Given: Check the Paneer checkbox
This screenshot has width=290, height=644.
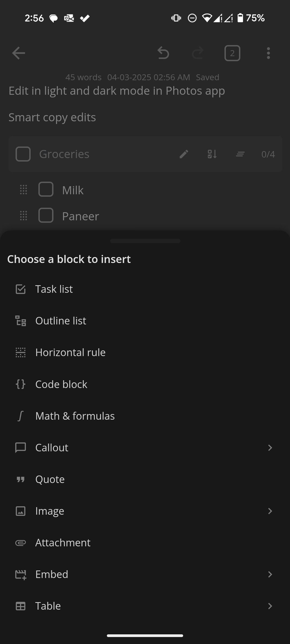Looking at the screenshot, I should click(x=46, y=215).
